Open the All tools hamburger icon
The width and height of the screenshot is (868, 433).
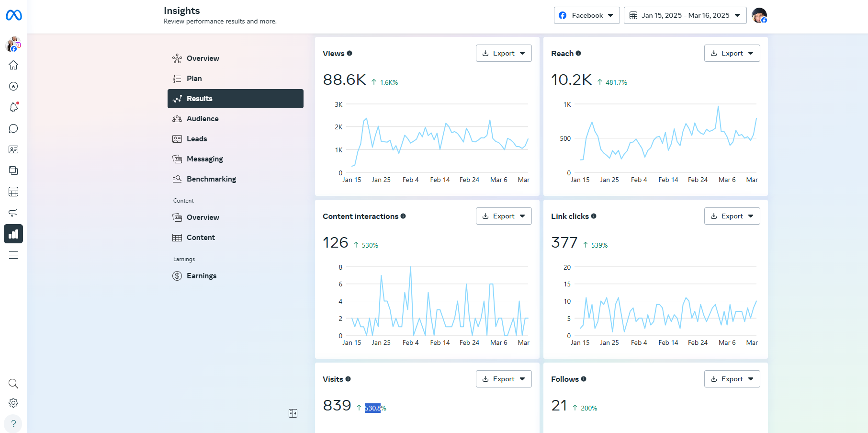pos(13,255)
